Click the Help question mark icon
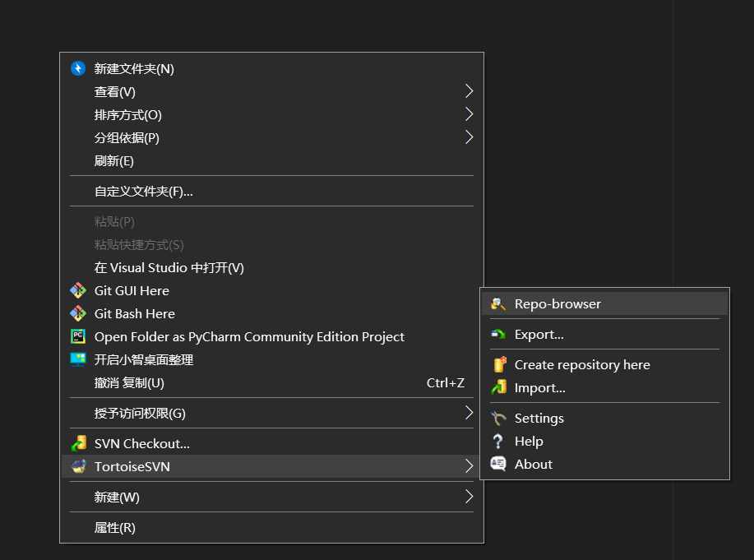The image size is (754, 560). click(498, 441)
